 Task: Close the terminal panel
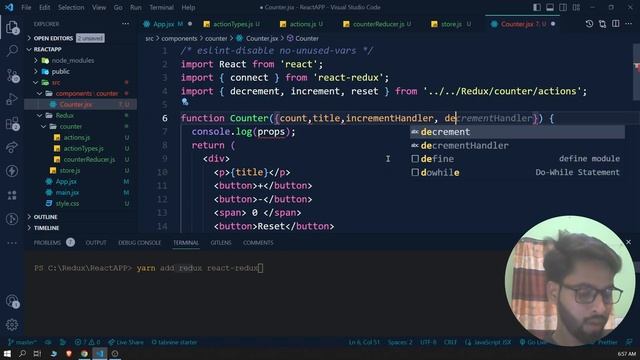[629, 242]
